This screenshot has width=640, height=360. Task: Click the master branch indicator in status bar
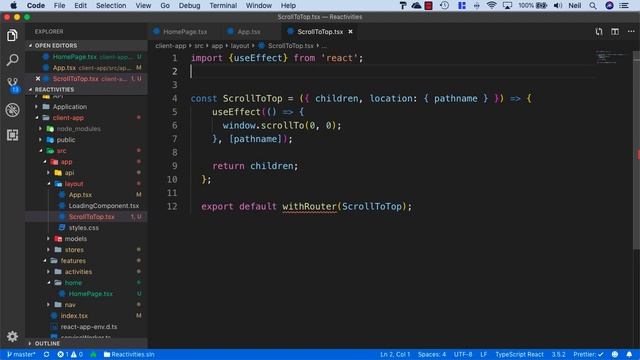point(21,354)
